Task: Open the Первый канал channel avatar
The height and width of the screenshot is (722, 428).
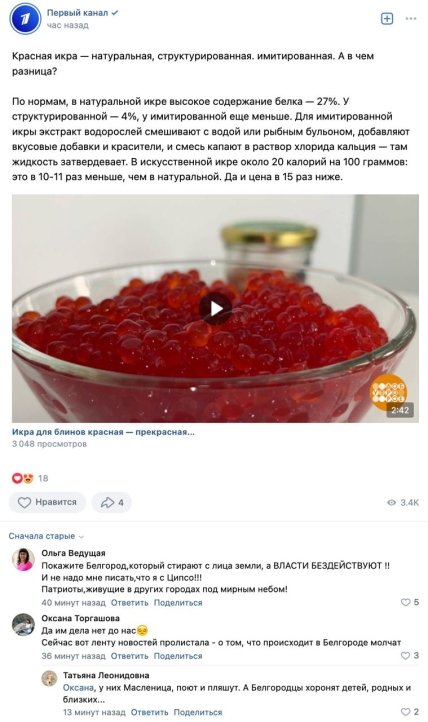Action: tap(25, 19)
